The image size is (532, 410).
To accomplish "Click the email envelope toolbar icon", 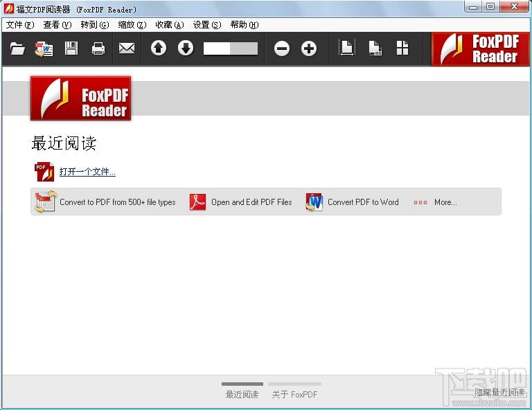I will tap(127, 48).
